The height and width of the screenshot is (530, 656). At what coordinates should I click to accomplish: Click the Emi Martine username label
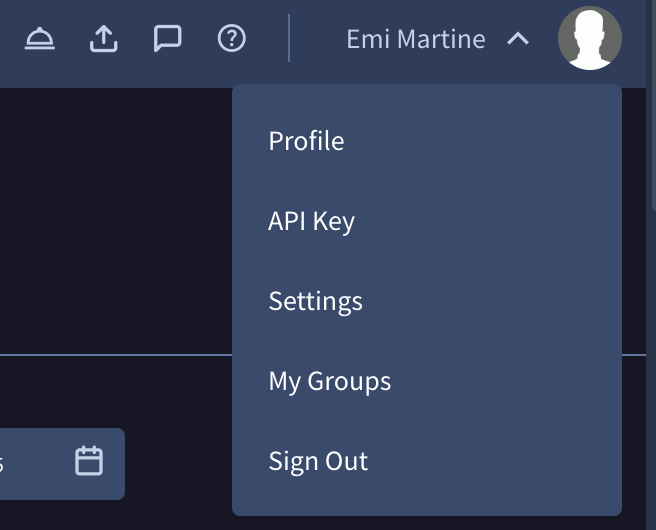click(x=415, y=40)
